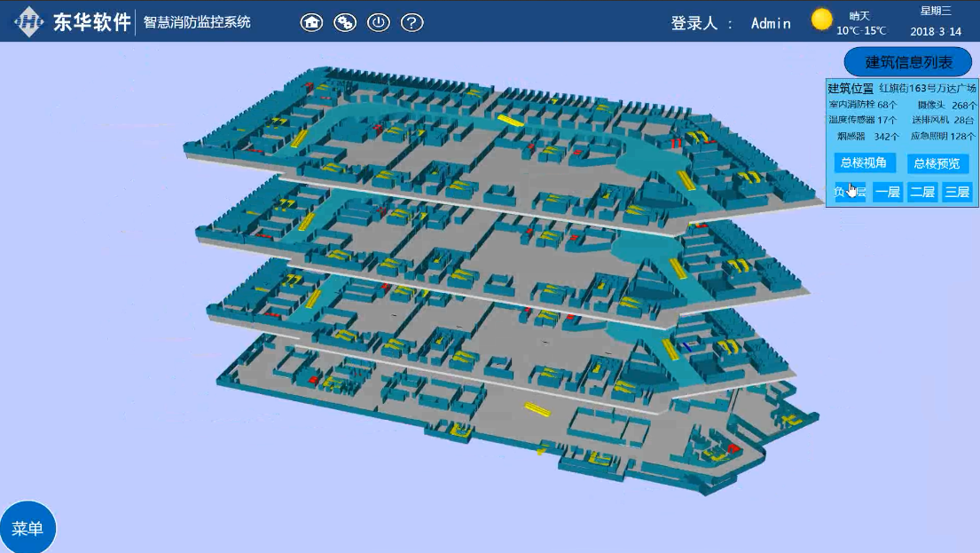Click the 室内消防栓 68个 entry

click(863, 105)
